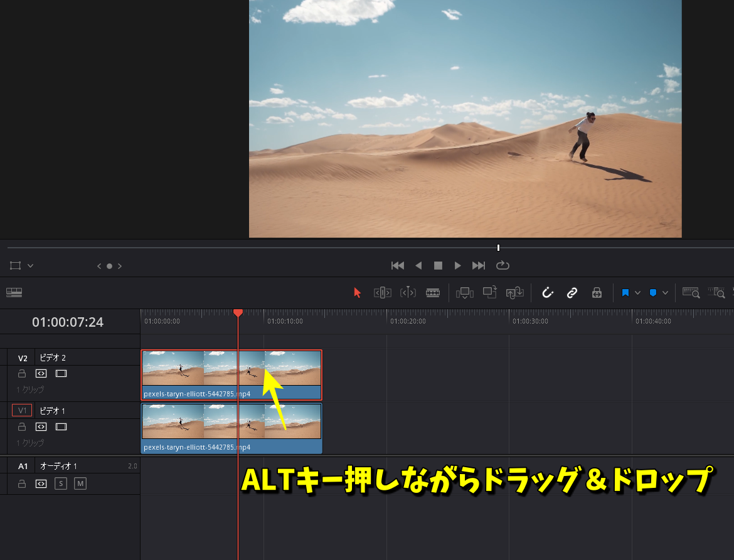Activate Dynamic trim mode
Screen dimensions: 734x560
(x=407, y=292)
